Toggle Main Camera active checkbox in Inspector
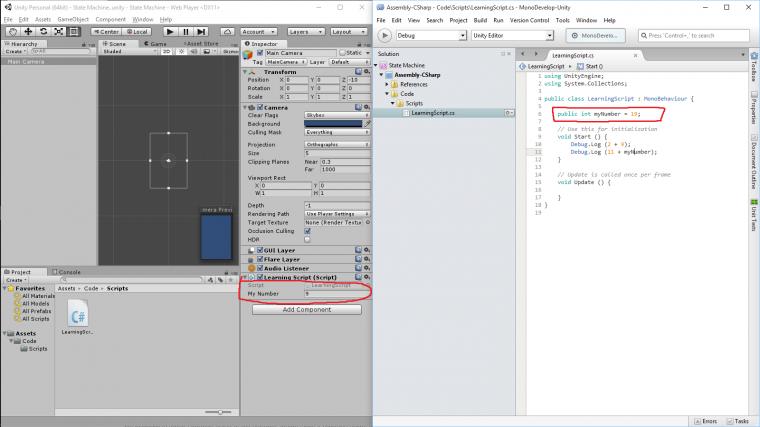This screenshot has height=427, width=760. click(260, 53)
